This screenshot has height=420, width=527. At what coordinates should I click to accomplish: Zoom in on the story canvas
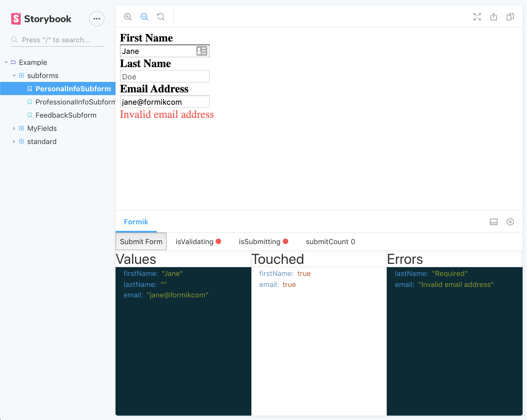click(x=128, y=17)
